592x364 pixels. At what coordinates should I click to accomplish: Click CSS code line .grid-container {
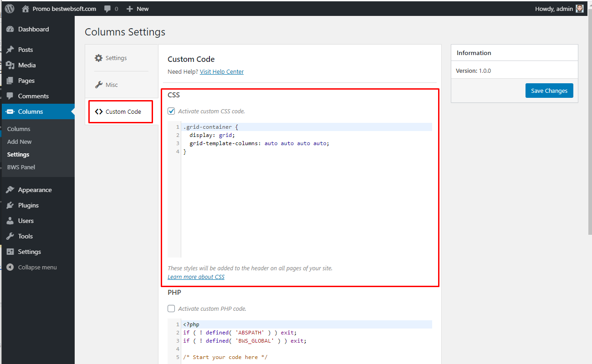pyautogui.click(x=210, y=127)
